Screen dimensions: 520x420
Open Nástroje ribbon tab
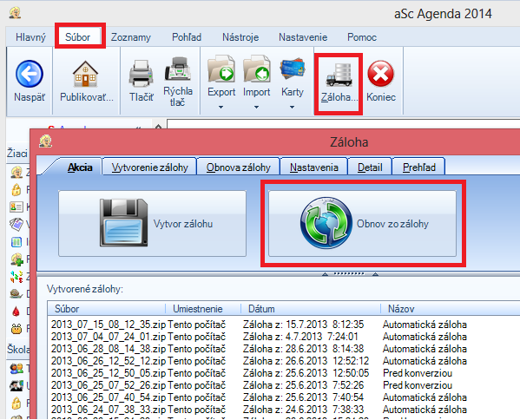[x=240, y=37]
